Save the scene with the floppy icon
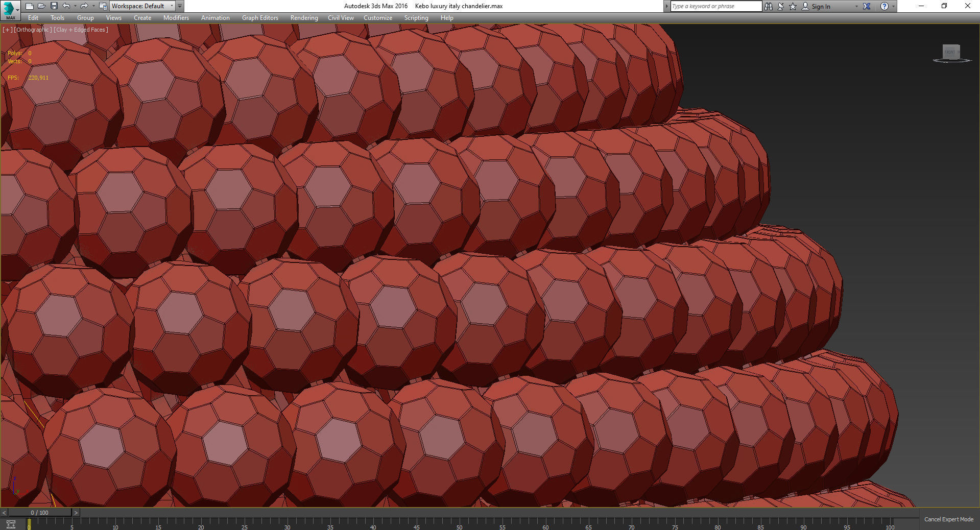980x530 pixels. click(54, 6)
